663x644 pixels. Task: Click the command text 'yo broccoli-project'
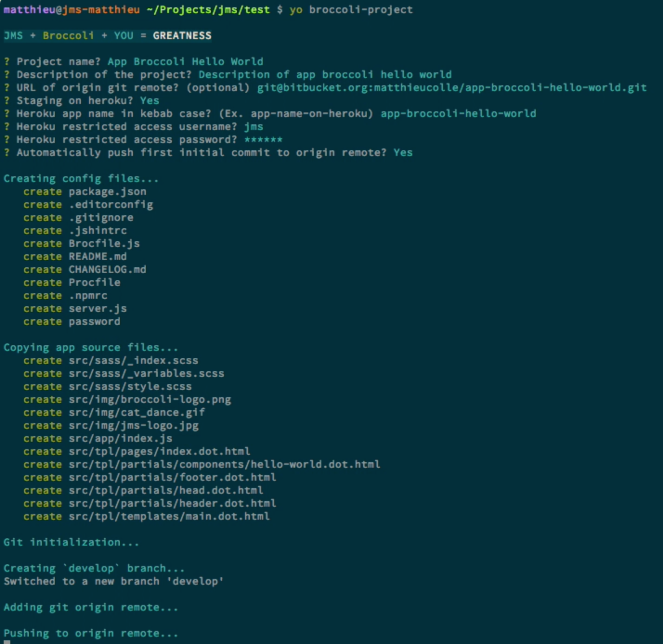pyautogui.click(x=351, y=10)
